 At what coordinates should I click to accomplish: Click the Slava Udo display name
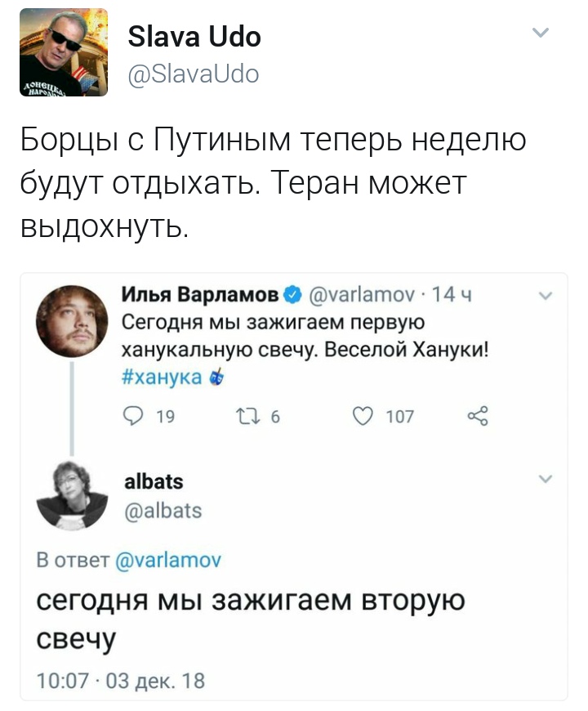194,37
